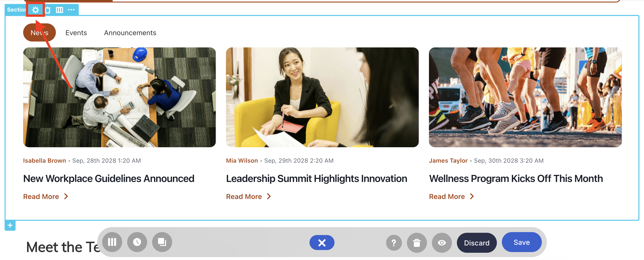The height and width of the screenshot is (260, 644).
Task: Save the page
Action: [522, 242]
